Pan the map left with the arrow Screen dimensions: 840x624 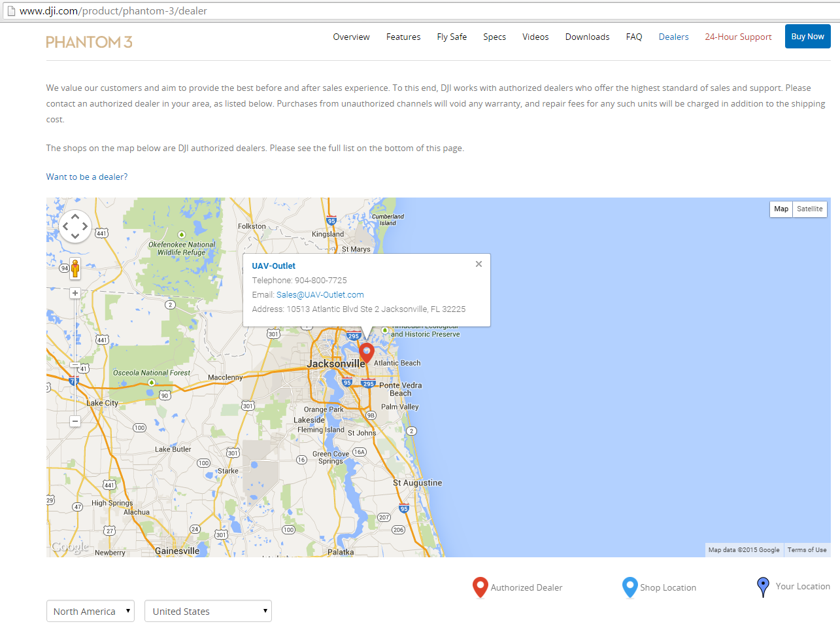tap(65, 226)
